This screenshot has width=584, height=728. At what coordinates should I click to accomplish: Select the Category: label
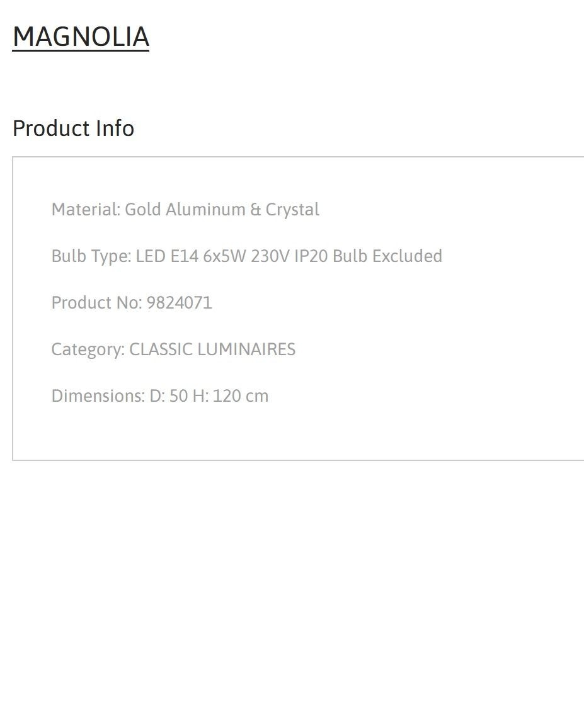(88, 350)
